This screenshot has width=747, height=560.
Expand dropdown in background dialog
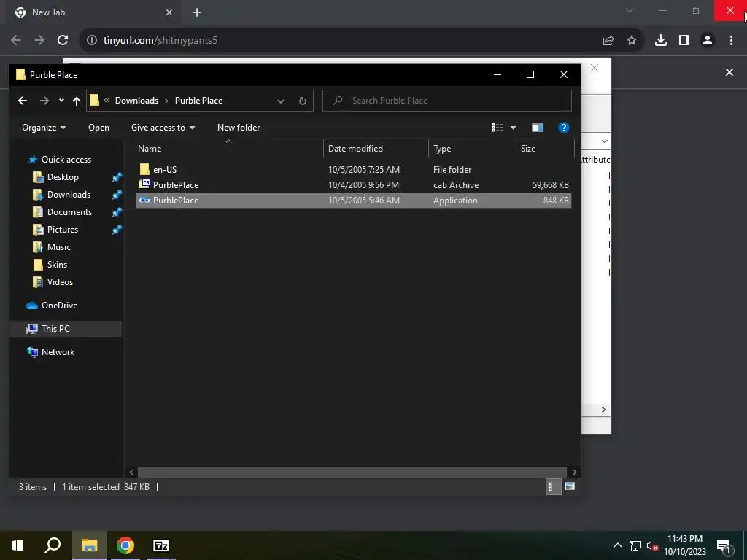pos(604,141)
